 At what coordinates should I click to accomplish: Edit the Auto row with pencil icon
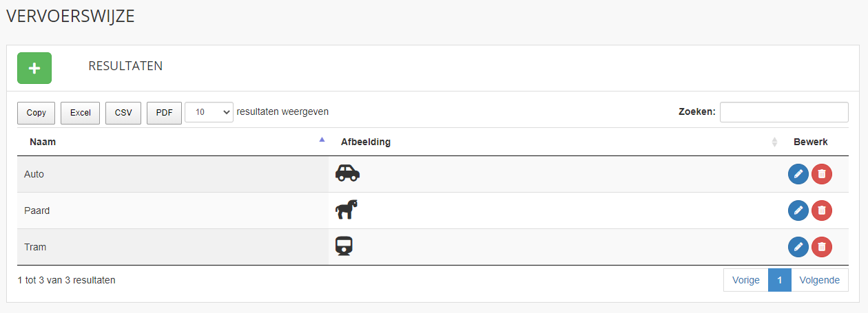pos(798,174)
